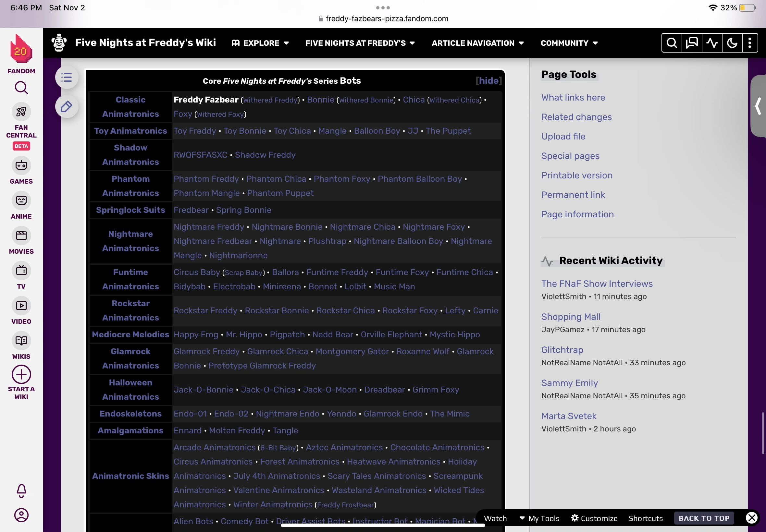The width and height of the screenshot is (766, 532).
Task: Open The FNaF Show Interviews link
Action: tap(597, 284)
